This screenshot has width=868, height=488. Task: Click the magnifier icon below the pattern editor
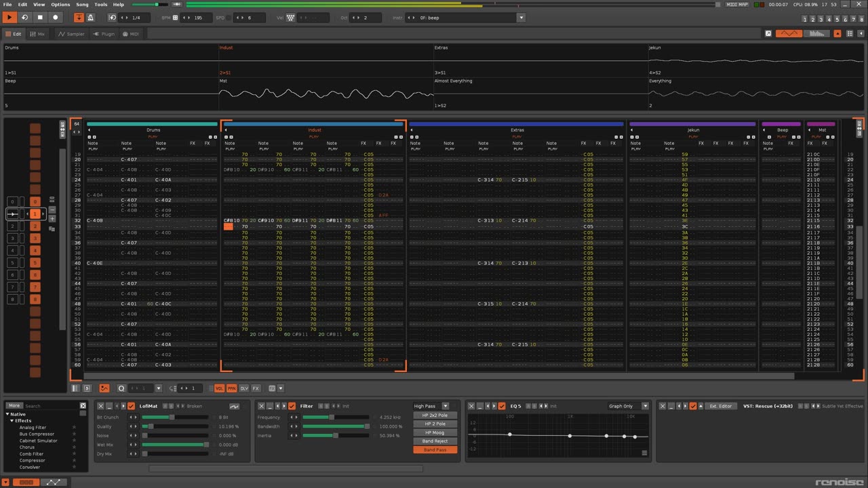tap(121, 388)
